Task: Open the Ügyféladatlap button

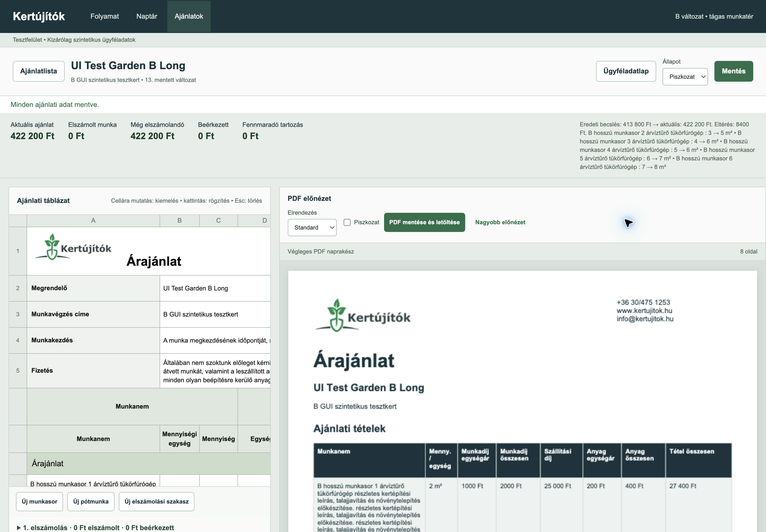Action: click(x=626, y=71)
